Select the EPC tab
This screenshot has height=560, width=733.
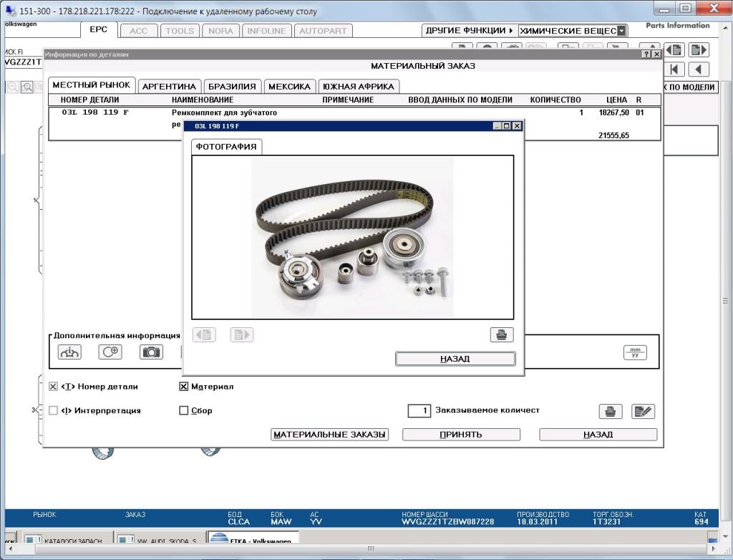click(99, 29)
